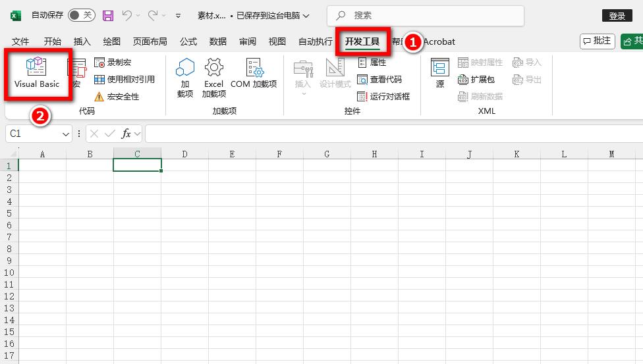Image resolution: width=643 pixels, height=364 pixels.
Task: Switch to the Acrobat tab
Action: [439, 41]
